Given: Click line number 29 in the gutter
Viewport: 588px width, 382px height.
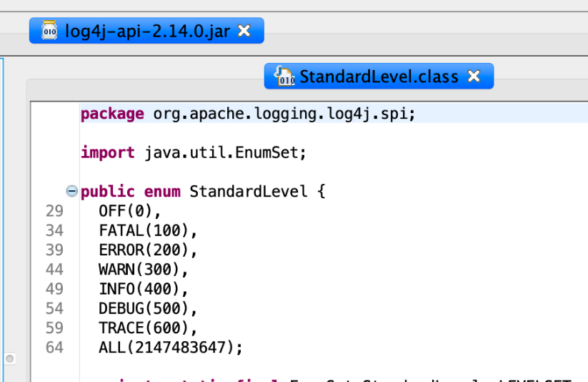Looking at the screenshot, I should tap(54, 211).
